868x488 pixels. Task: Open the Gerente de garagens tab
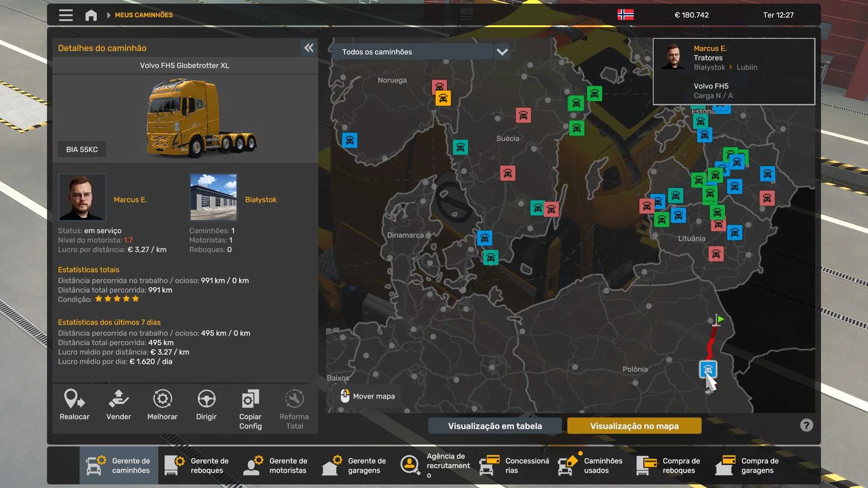pyautogui.click(x=355, y=466)
